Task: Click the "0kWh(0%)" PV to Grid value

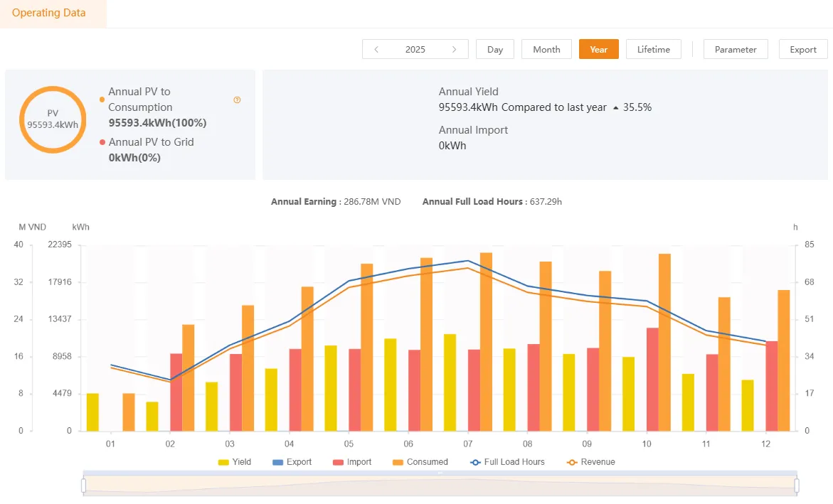Action: pos(134,158)
